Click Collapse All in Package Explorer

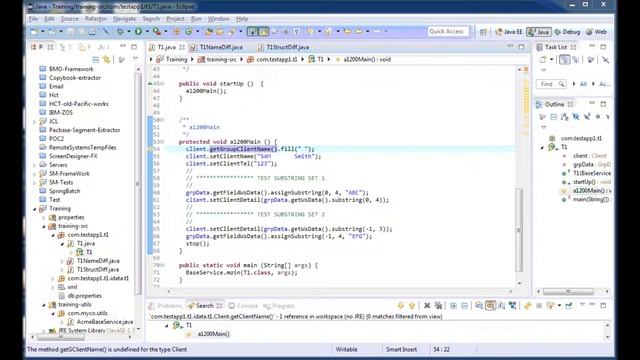coord(96,60)
